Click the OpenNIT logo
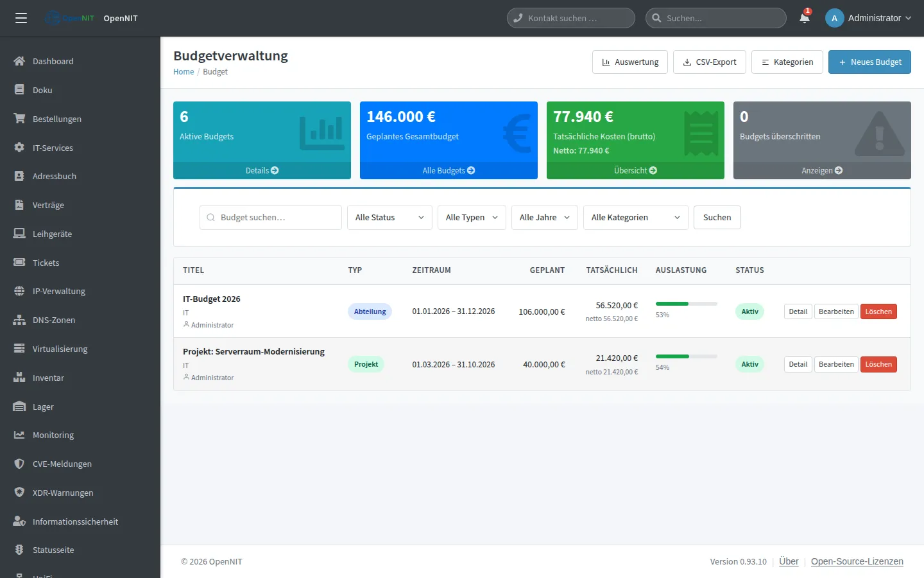Screen dimensions: 924x578 click(70, 18)
